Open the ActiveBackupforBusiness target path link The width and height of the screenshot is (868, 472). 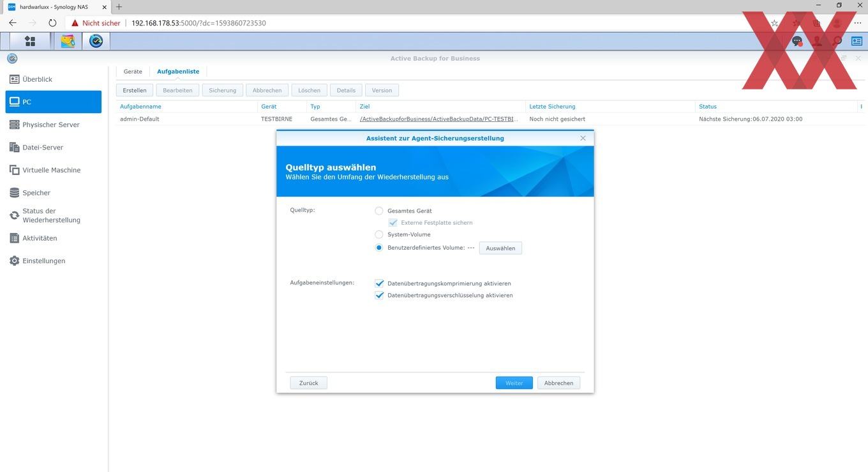click(439, 119)
